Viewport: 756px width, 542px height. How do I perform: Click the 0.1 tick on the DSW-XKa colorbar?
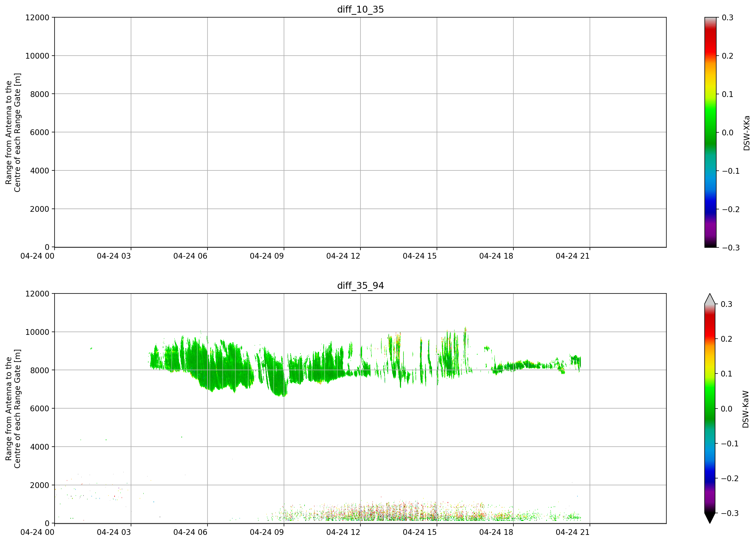click(x=728, y=94)
